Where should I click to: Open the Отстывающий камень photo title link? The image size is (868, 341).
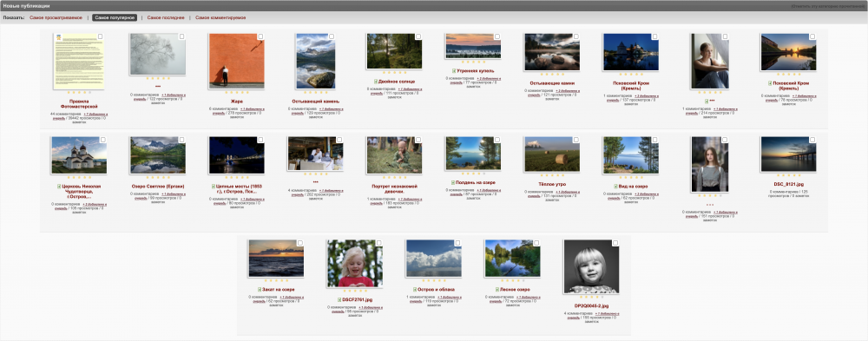[x=316, y=102]
